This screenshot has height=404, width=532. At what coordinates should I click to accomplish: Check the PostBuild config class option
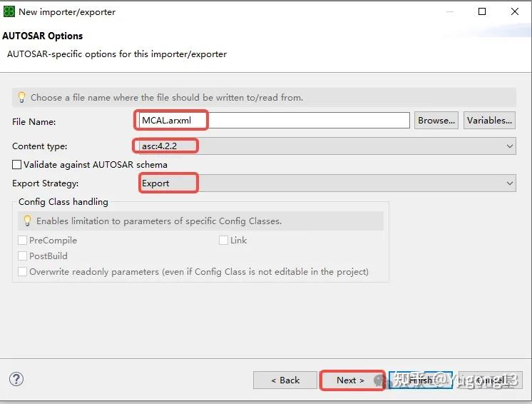click(x=23, y=256)
